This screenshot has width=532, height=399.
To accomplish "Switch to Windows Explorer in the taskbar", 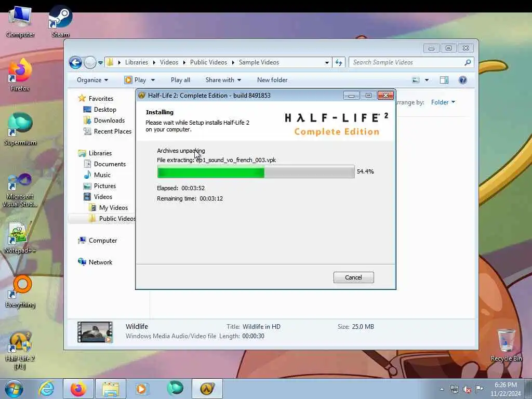I will pos(111,389).
